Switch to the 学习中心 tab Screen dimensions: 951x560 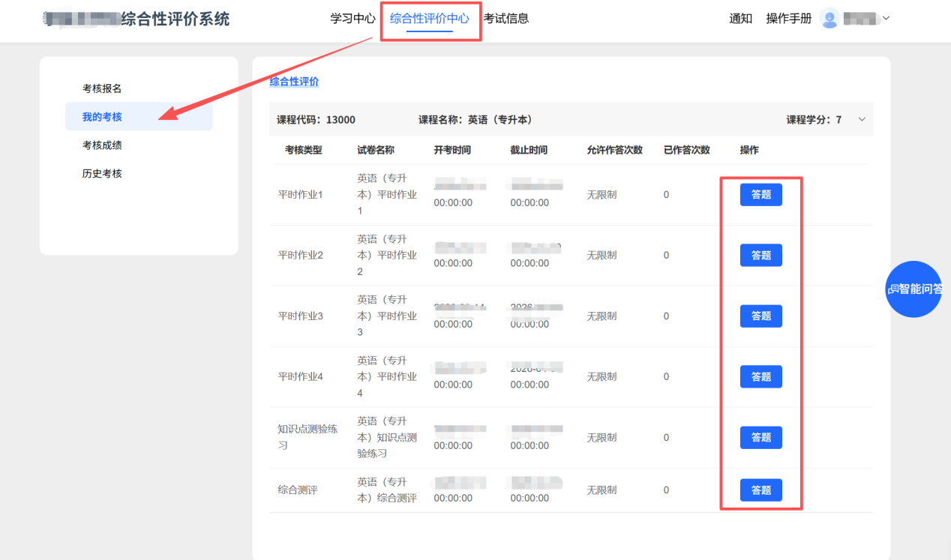352,19
